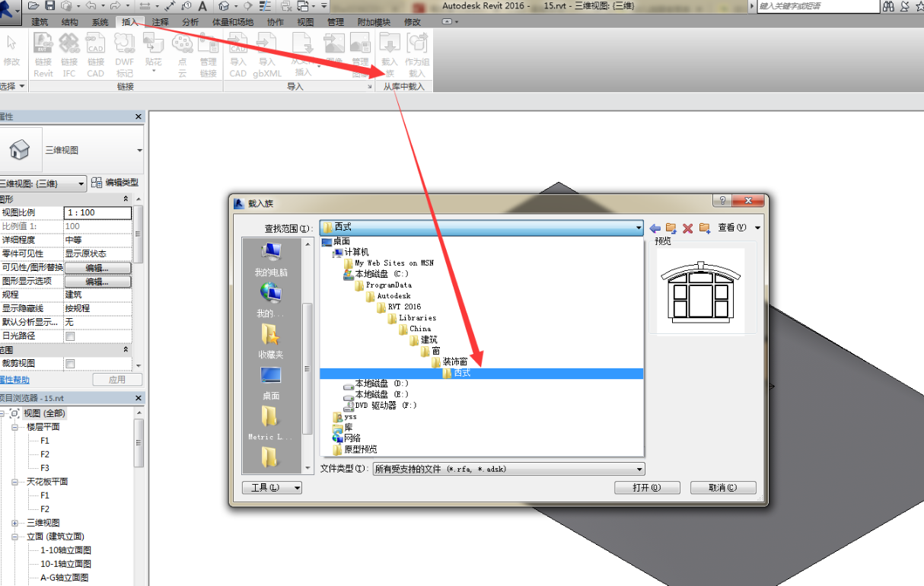The width and height of the screenshot is (924, 586).
Task: Click the new folder icon in the dialog toolbar
Action: tap(705, 228)
